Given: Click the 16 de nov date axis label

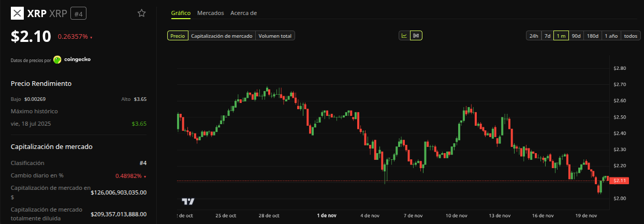Looking at the screenshot, I should (x=543, y=215).
